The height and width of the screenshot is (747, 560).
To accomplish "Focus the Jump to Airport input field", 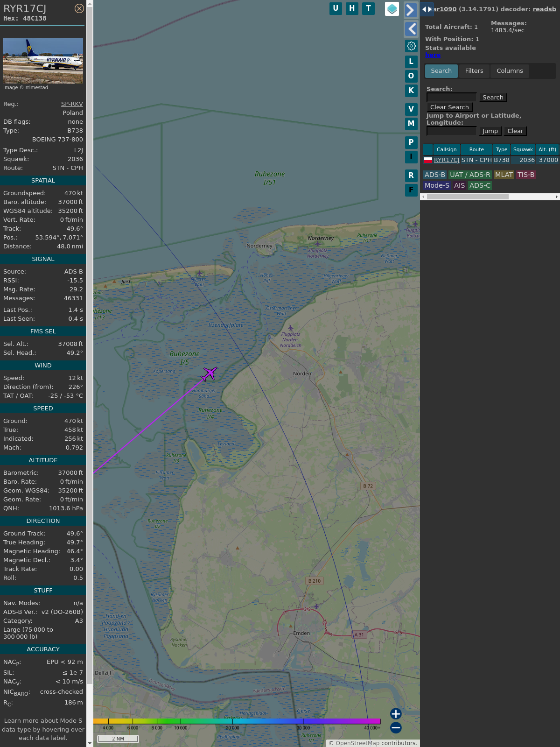I will point(452,131).
